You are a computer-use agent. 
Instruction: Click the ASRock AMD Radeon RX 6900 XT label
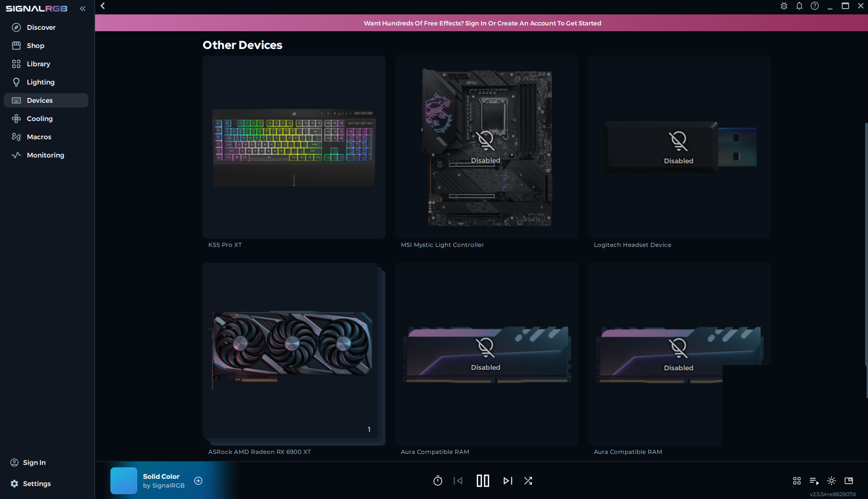(x=260, y=452)
